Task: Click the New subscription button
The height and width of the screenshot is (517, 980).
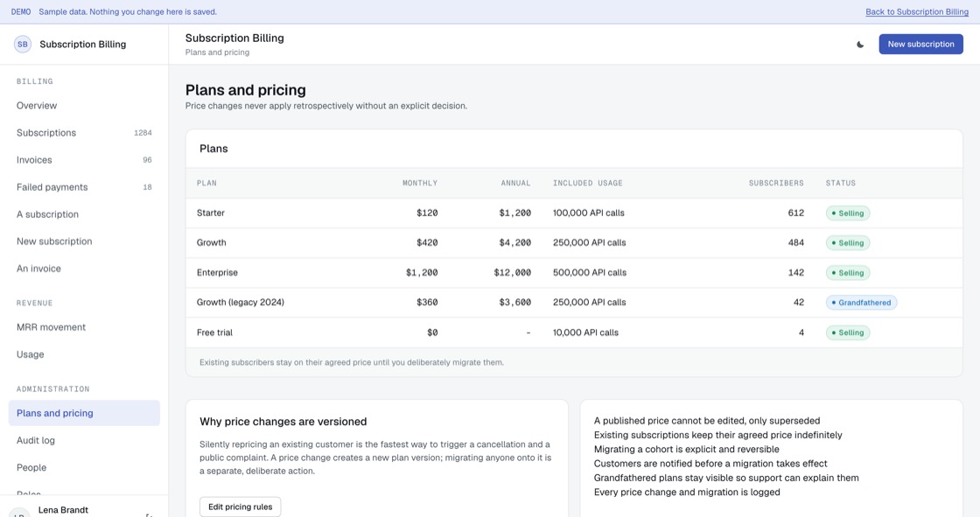Action: tap(920, 45)
